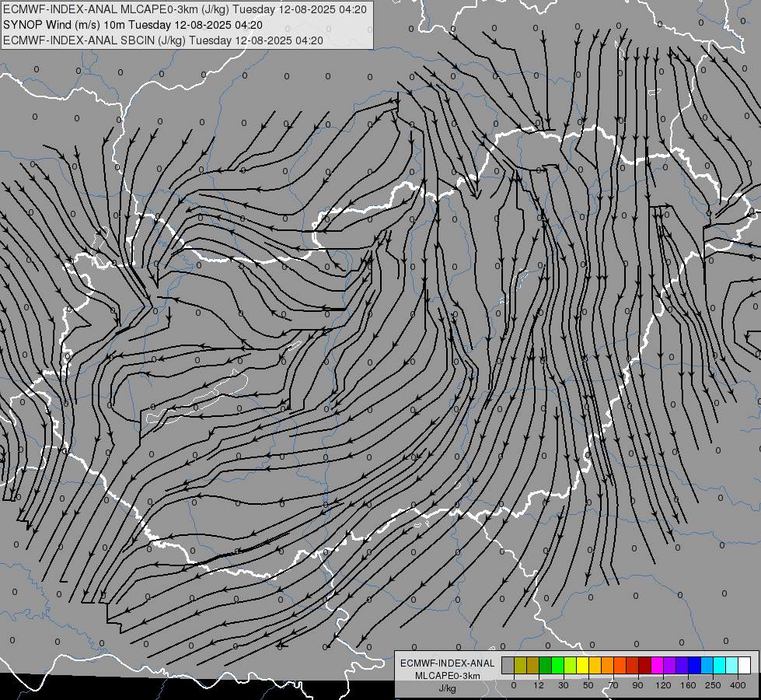Select the gray swatch in the legend
Screen dimensions: 761x700
[x=508, y=665]
